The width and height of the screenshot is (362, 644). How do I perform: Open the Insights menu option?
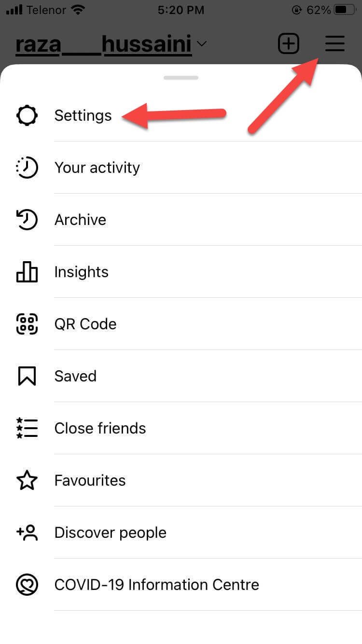click(81, 272)
